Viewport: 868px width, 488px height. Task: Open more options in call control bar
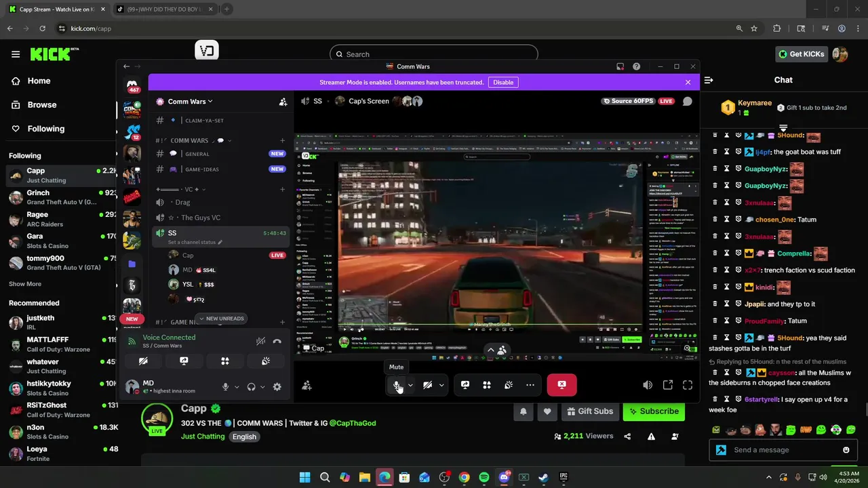530,385
